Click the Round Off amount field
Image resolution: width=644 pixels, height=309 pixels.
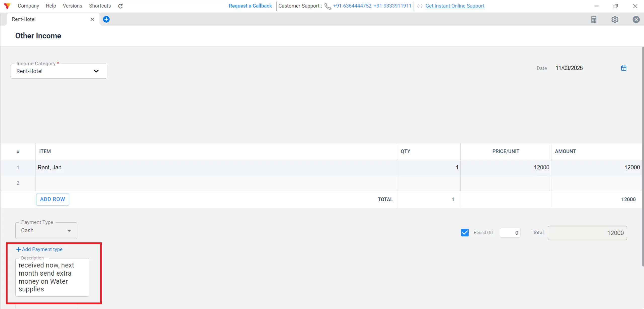[x=510, y=233]
